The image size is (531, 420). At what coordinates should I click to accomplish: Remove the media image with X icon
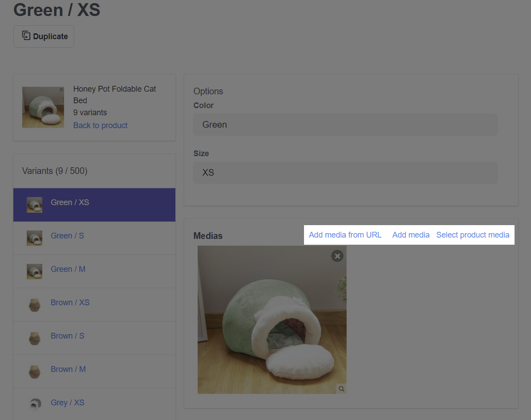click(337, 256)
